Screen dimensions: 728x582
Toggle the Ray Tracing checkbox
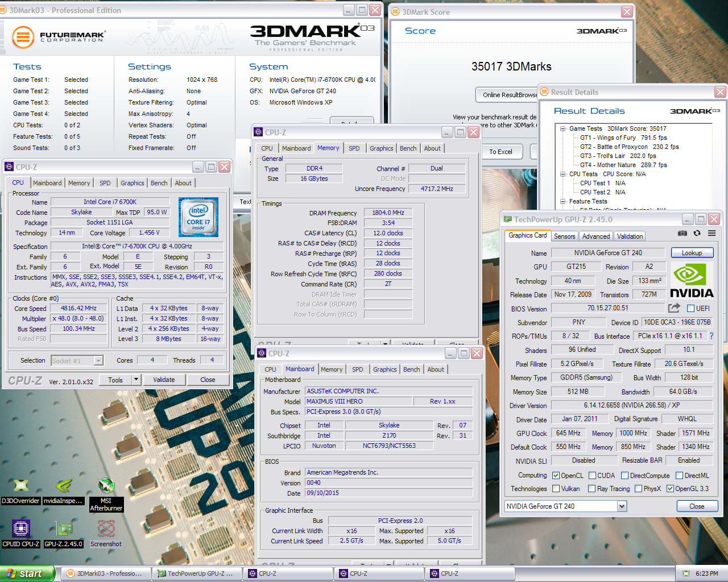(592, 489)
